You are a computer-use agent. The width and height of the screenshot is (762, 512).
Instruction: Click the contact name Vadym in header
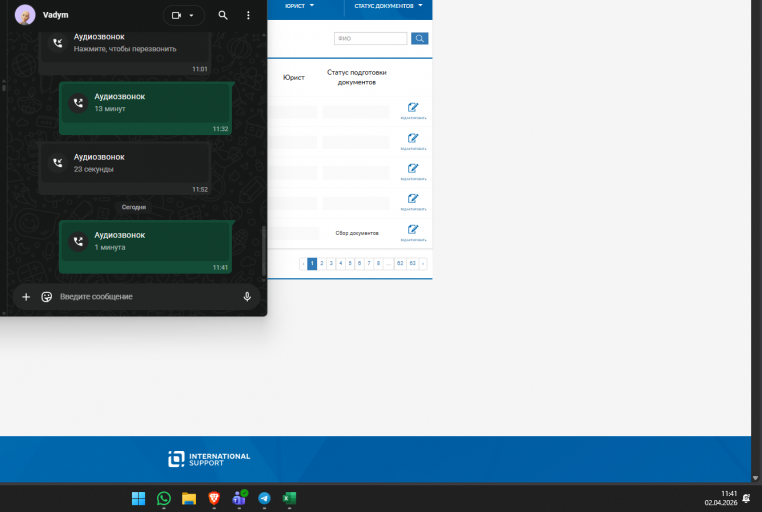[55, 15]
